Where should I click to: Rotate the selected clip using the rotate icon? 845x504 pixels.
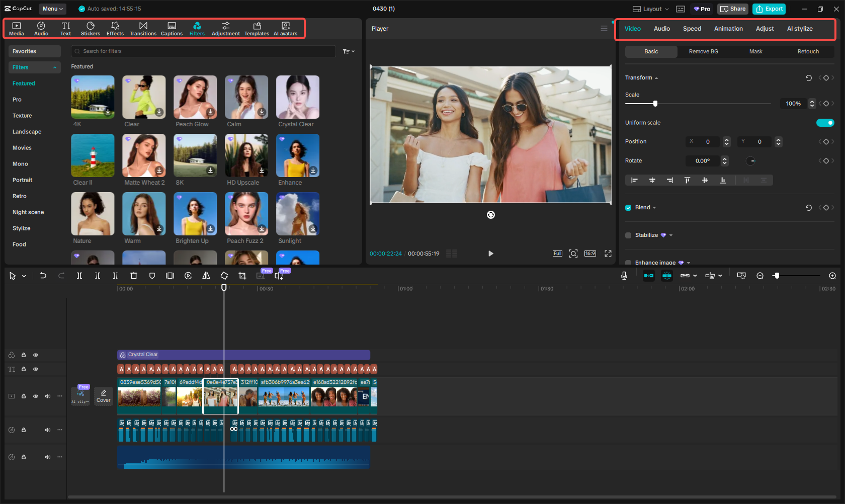(224, 276)
